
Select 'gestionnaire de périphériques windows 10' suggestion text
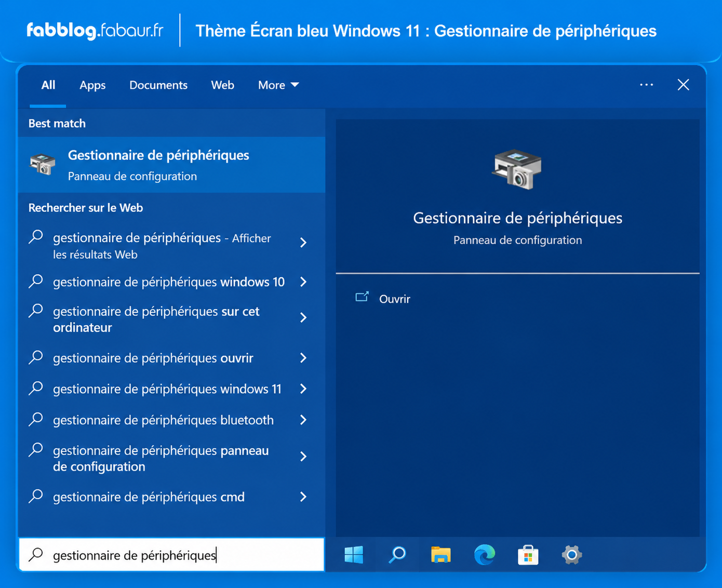tap(169, 282)
